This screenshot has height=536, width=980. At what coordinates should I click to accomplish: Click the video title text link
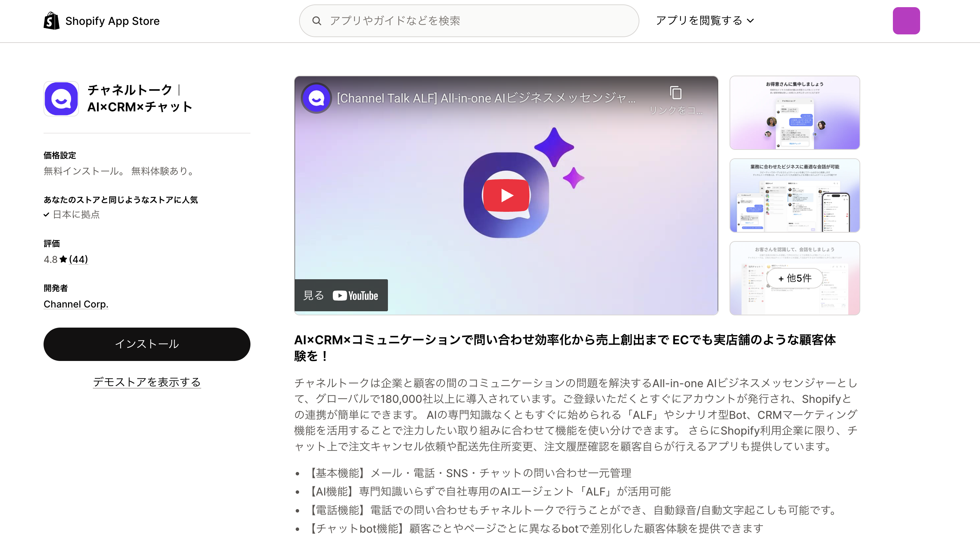pyautogui.click(x=486, y=98)
